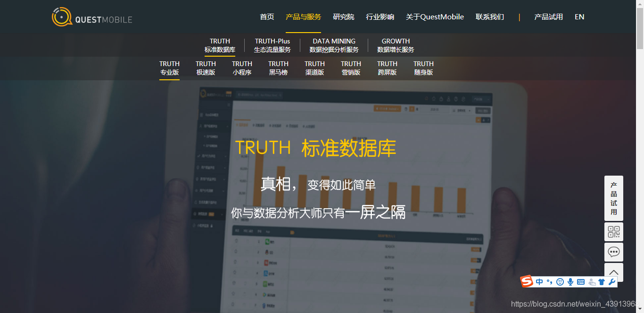Viewport: 644px width, 313px height.
Task: Select the DATA MINING 数据挖掘分析服务 tab
Action: point(334,45)
